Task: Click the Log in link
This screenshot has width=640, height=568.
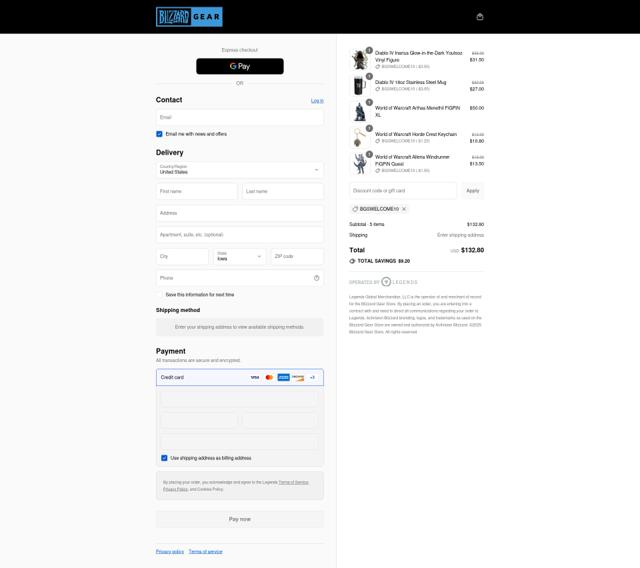Action: pyautogui.click(x=317, y=100)
